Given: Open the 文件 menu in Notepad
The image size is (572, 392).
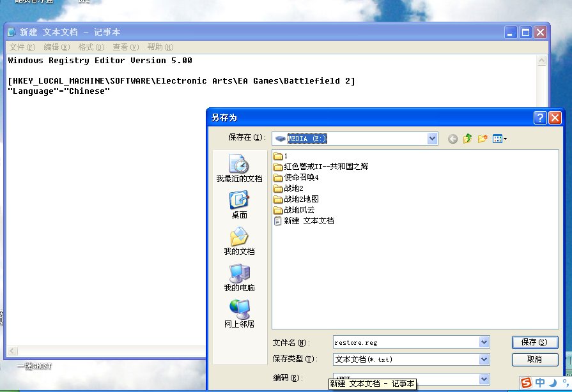Looking at the screenshot, I should point(22,47).
